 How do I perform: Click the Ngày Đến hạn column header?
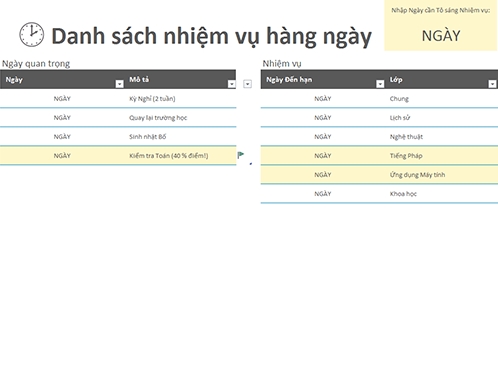point(323,79)
